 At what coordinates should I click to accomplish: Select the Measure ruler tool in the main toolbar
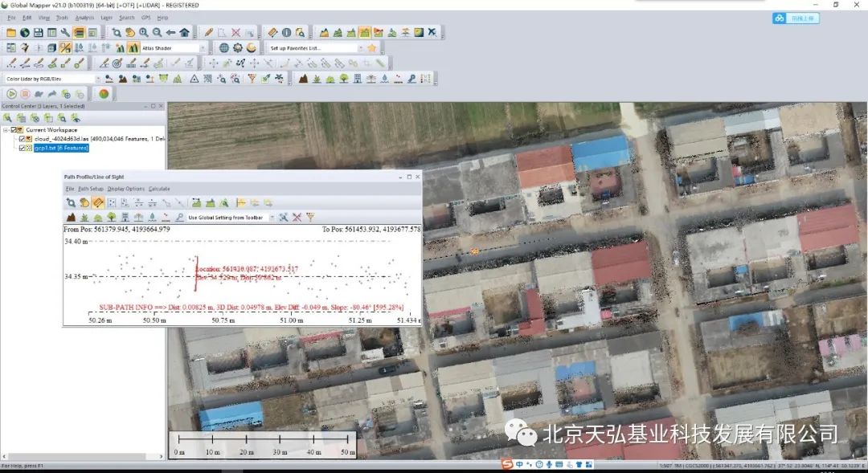(x=272, y=33)
